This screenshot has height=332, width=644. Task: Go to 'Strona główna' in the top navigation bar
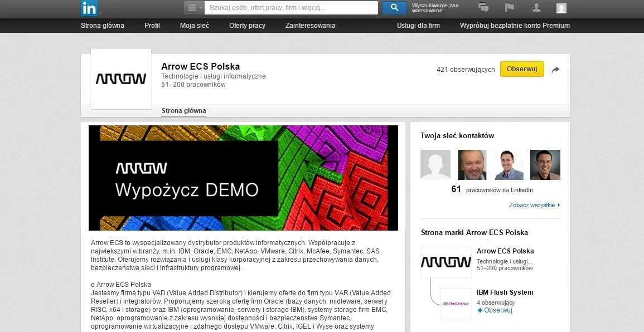coord(102,26)
